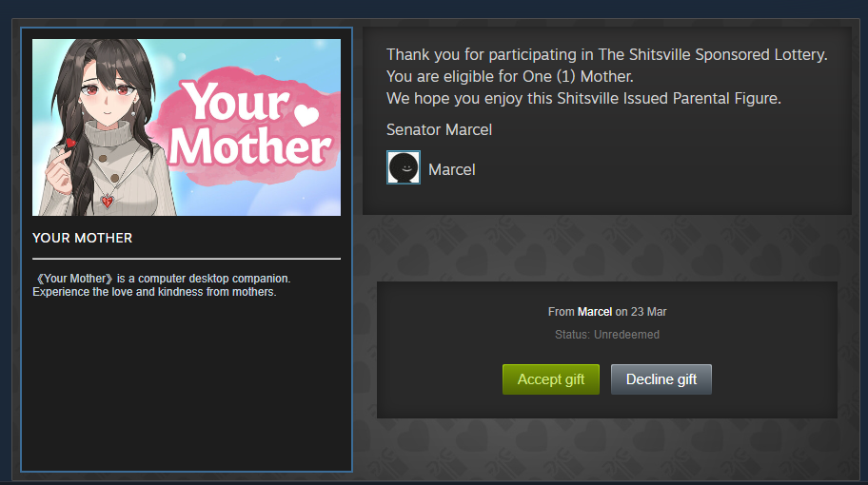Click the 'eligible for One (1) Mother' line

(x=510, y=76)
